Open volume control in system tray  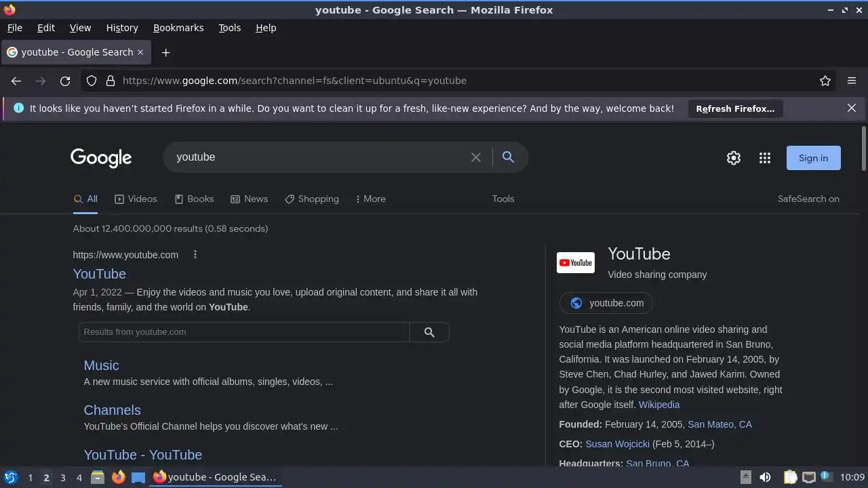(765, 477)
